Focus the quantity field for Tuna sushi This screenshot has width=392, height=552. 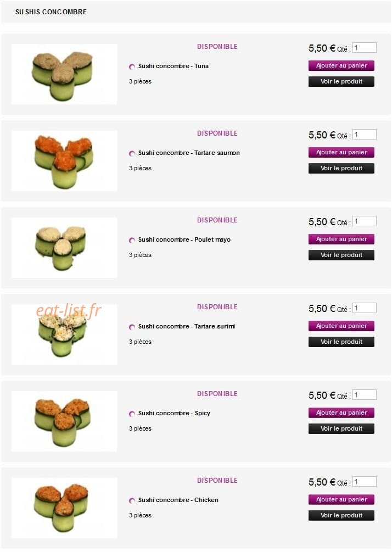365,48
